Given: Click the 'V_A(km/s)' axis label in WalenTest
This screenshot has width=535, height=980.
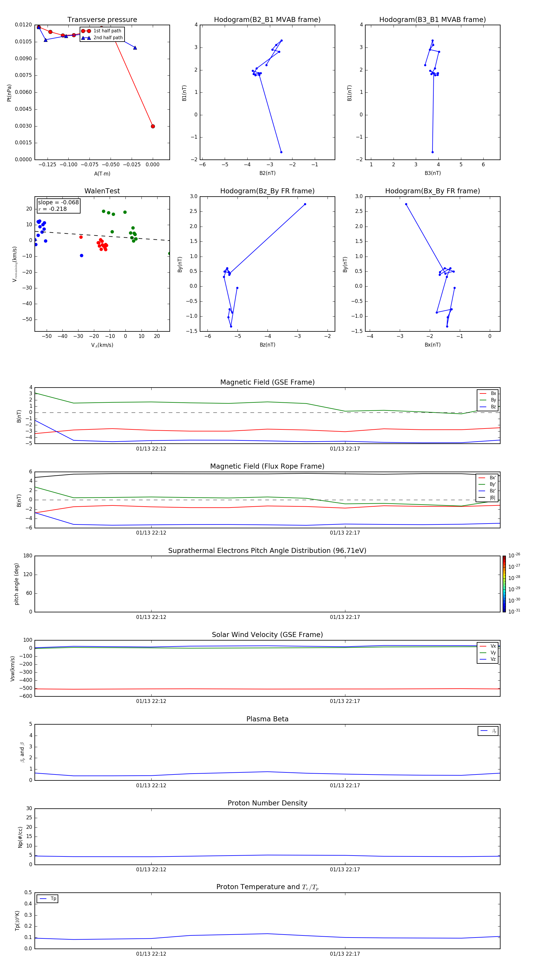Looking at the screenshot, I should coord(102,345).
